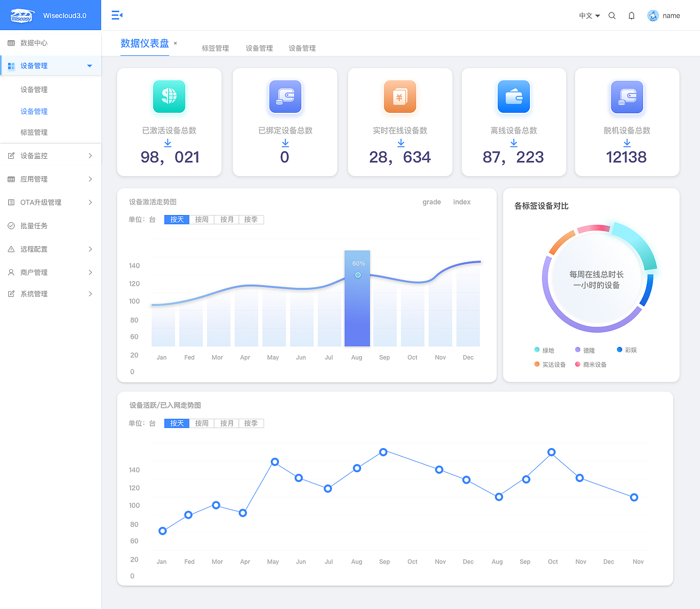Expand 应用管理 chevron
The width and height of the screenshot is (700, 609).
tap(90, 179)
